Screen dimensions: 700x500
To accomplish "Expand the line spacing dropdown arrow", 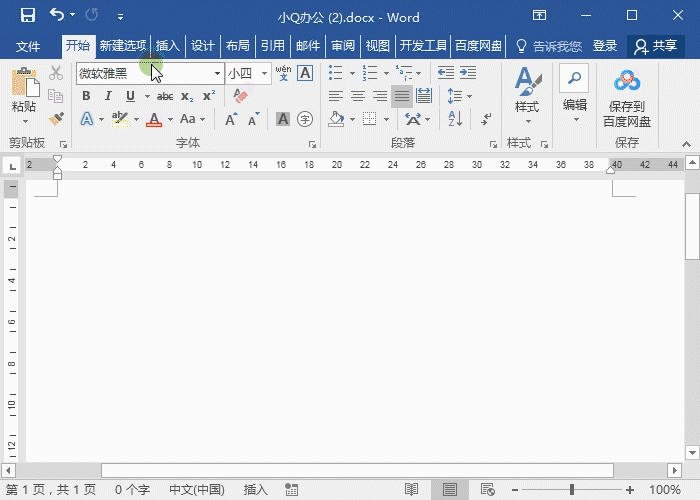I will click(x=469, y=96).
